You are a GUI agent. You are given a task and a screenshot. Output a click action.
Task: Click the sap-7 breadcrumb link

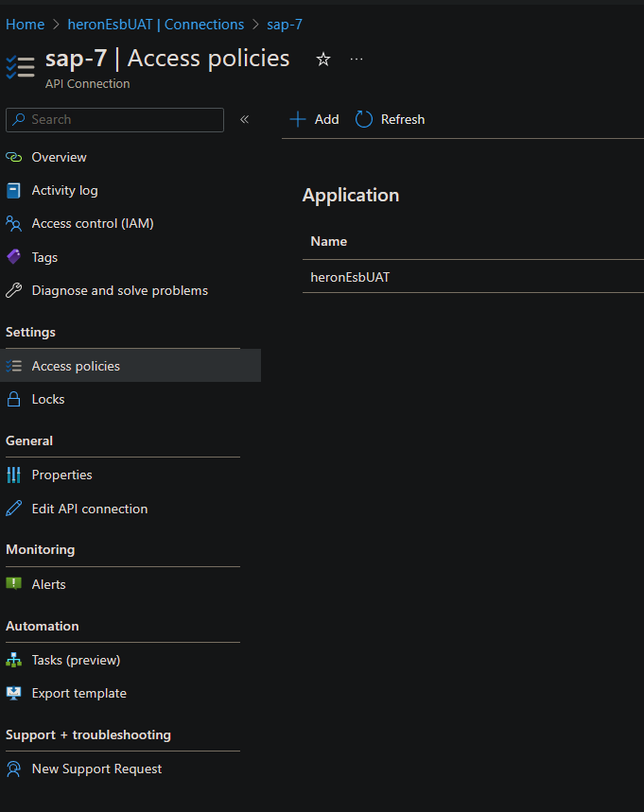(x=285, y=25)
